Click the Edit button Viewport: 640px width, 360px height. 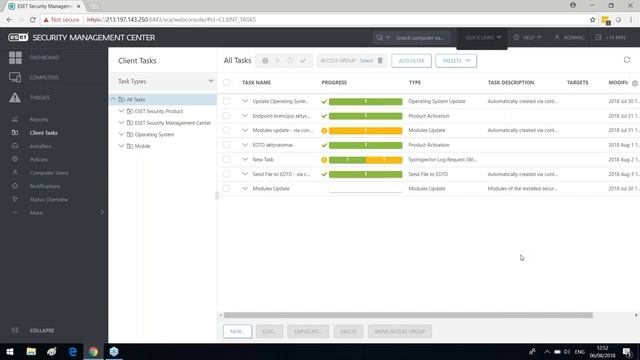pos(269,331)
